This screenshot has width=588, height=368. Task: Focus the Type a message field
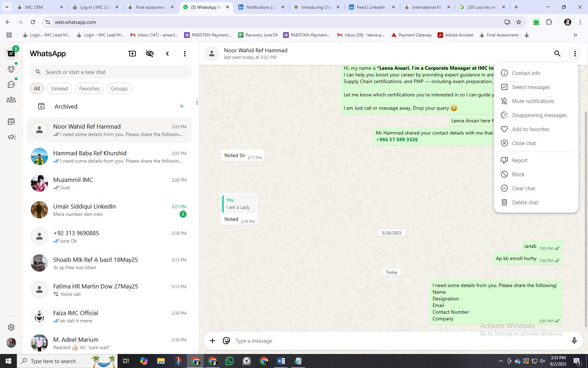[399, 341]
